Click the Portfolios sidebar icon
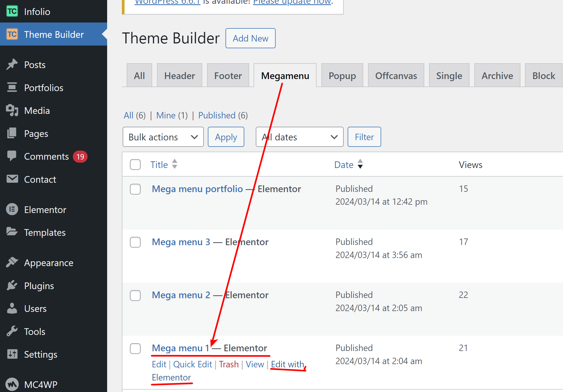This screenshot has width=563, height=392. [12, 87]
